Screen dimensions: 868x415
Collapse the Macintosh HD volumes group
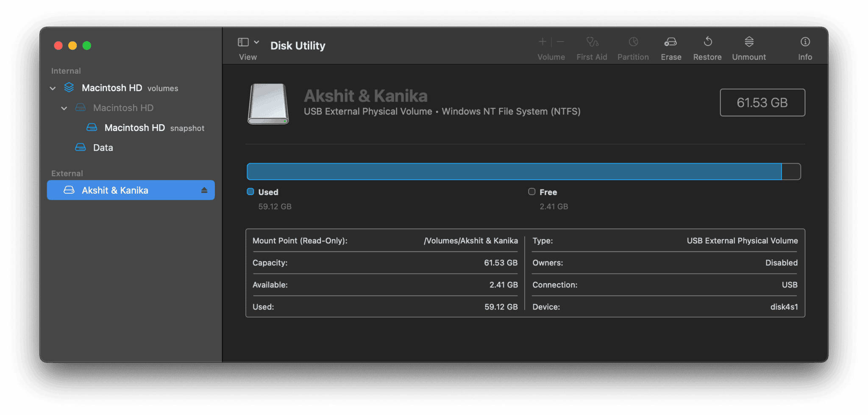(53, 88)
